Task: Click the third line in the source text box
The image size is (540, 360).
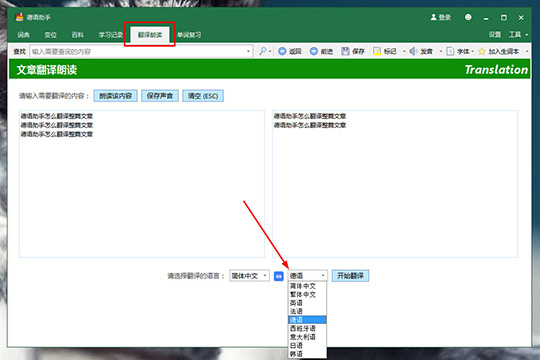Action: 56,134
